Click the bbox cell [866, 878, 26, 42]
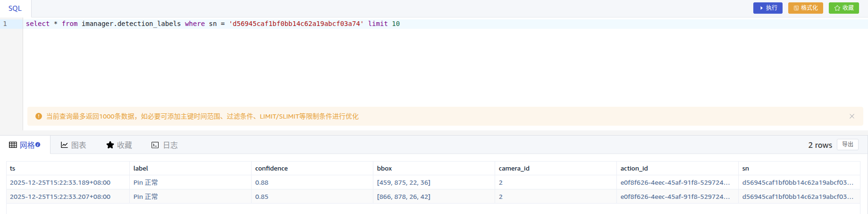 [404, 197]
